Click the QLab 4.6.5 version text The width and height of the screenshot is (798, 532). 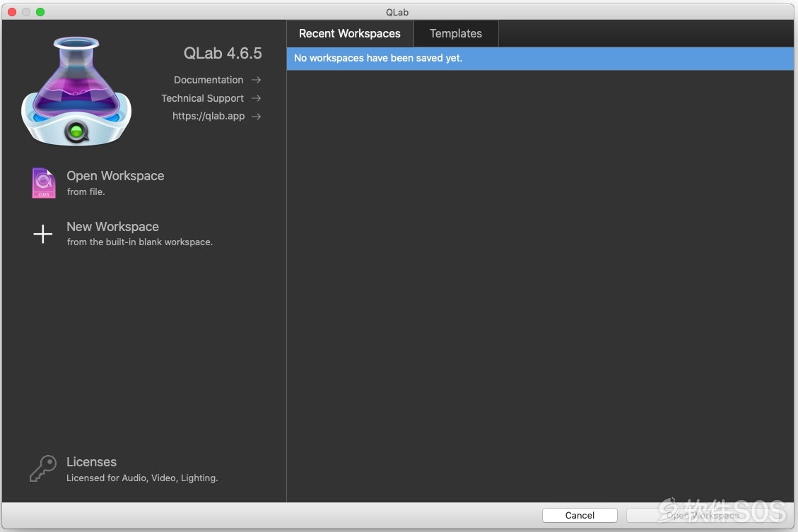coord(223,53)
